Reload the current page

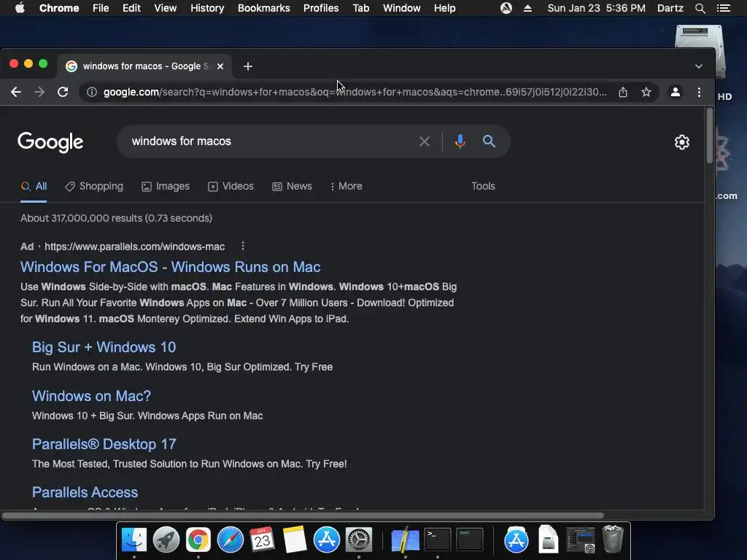pos(63,92)
